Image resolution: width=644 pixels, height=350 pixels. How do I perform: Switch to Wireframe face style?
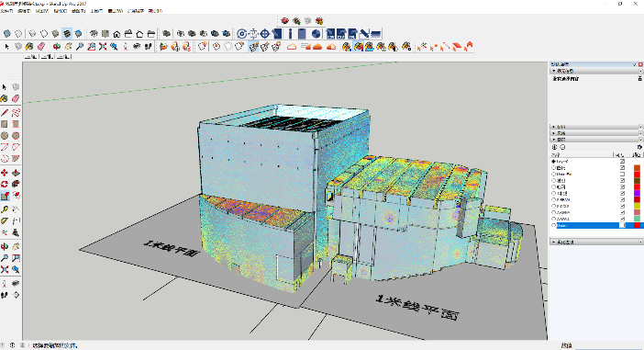pyautogui.click(x=32, y=33)
